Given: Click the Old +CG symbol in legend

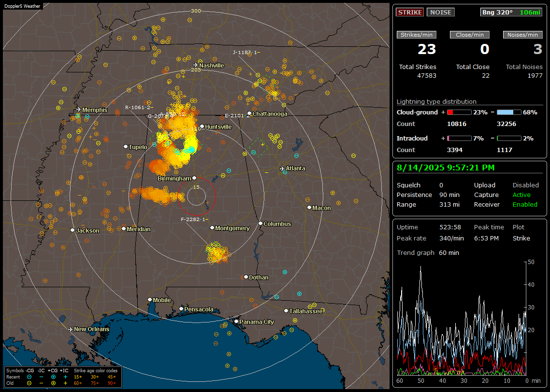Looking at the screenshot, I should click(53, 383).
